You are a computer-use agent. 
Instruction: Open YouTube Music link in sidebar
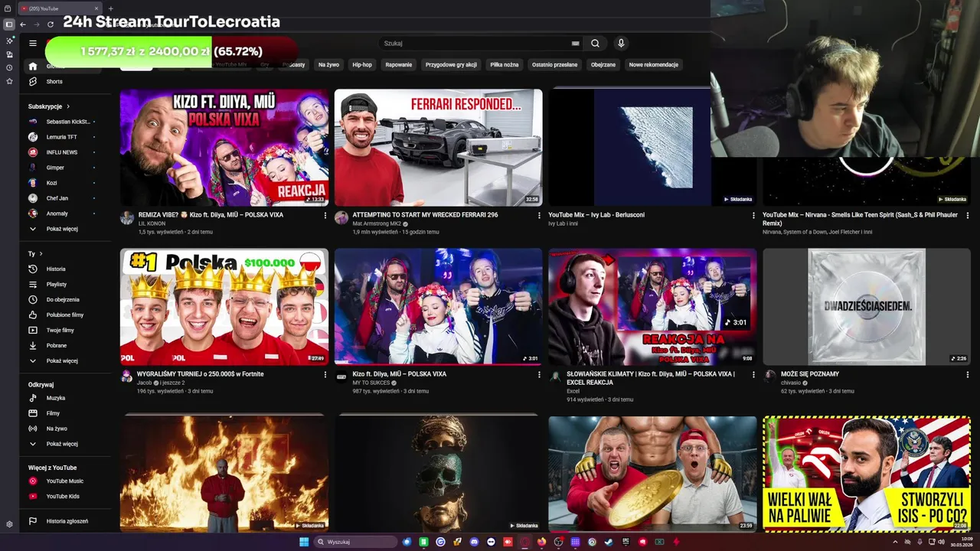tap(65, 481)
